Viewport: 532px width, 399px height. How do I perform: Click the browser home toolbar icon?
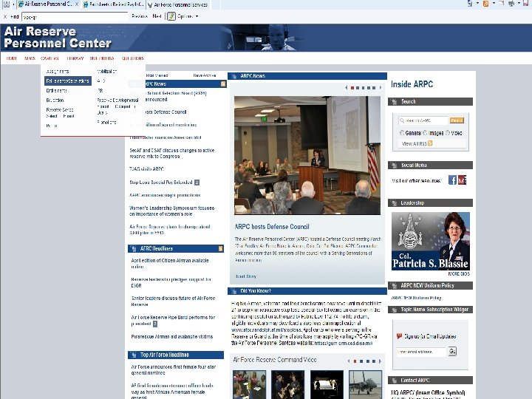(470, 4)
